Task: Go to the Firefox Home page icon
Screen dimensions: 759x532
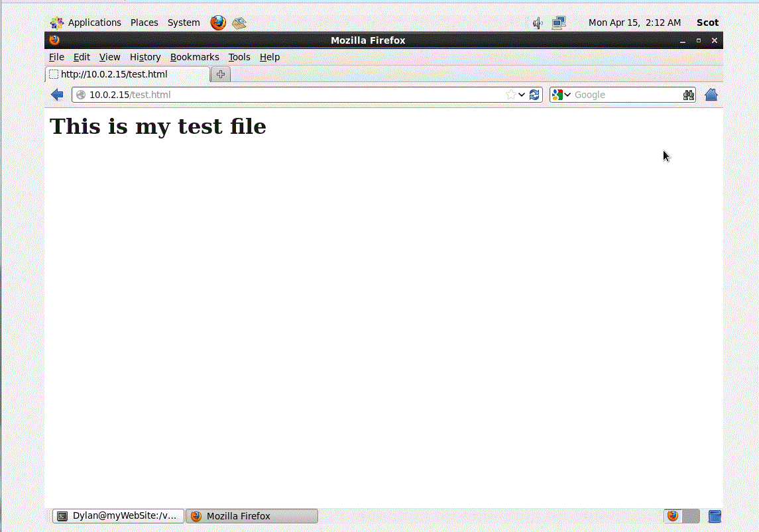Action: pyautogui.click(x=711, y=95)
